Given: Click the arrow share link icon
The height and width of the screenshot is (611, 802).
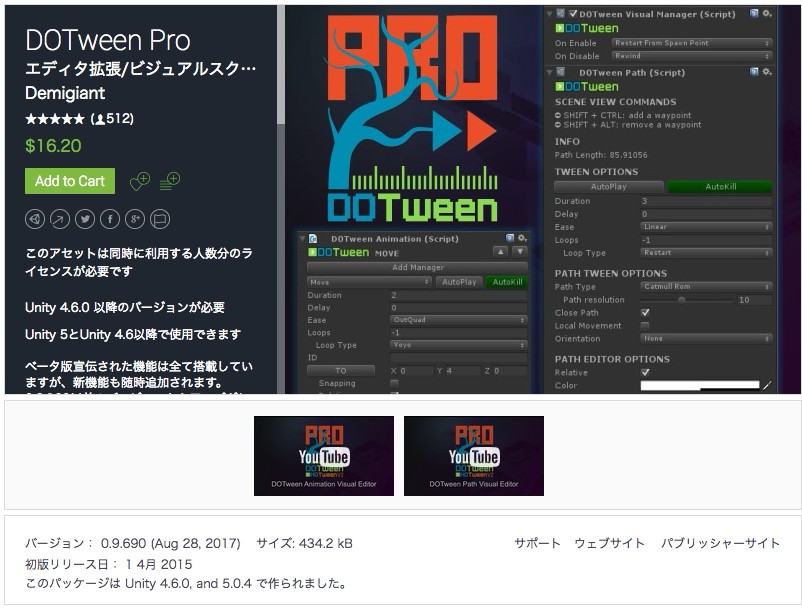Looking at the screenshot, I should [x=60, y=219].
